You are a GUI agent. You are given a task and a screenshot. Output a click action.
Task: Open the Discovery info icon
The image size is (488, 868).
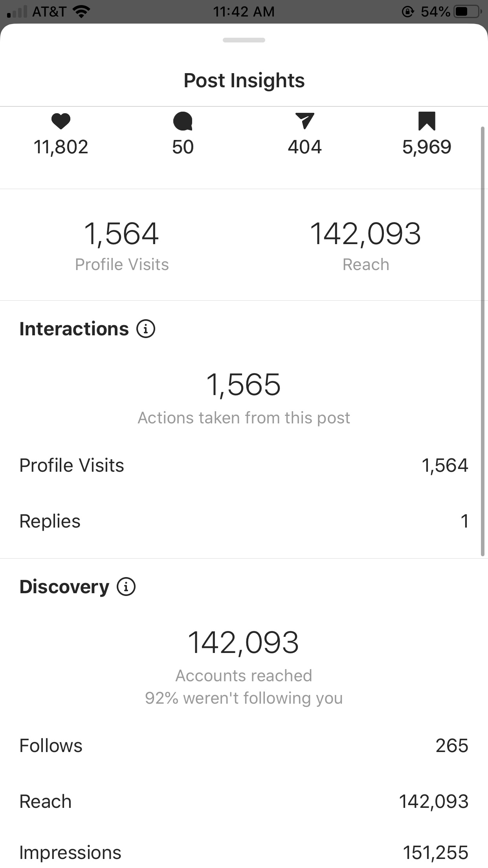pos(126,587)
